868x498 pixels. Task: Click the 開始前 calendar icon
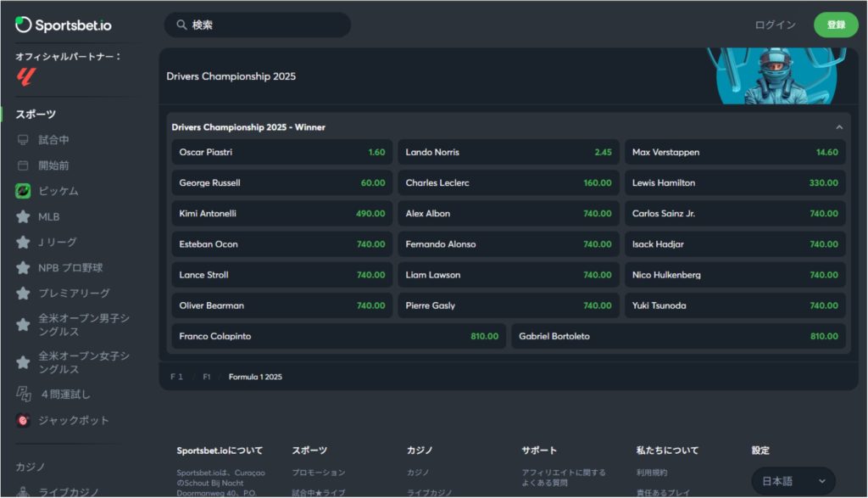click(23, 165)
